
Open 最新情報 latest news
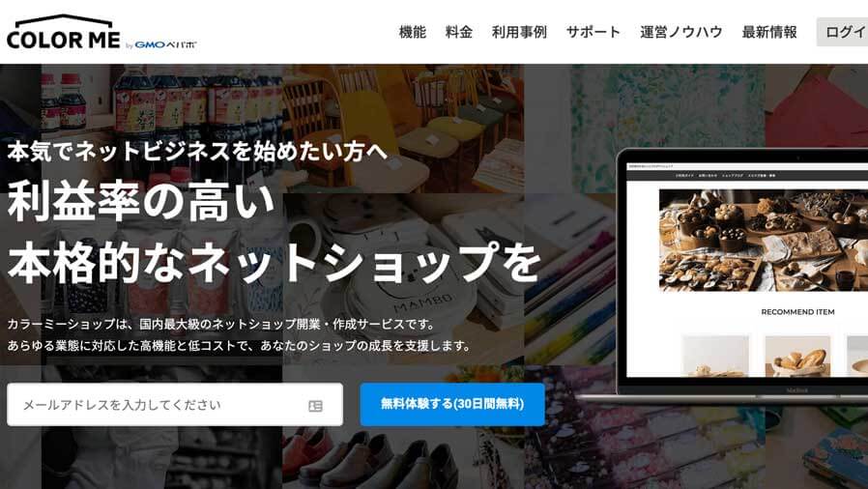click(769, 32)
